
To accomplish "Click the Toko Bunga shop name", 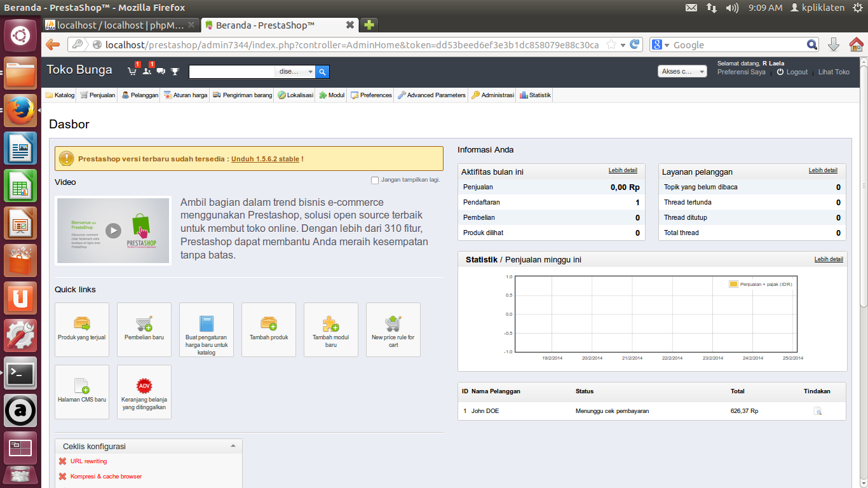I will (79, 70).
